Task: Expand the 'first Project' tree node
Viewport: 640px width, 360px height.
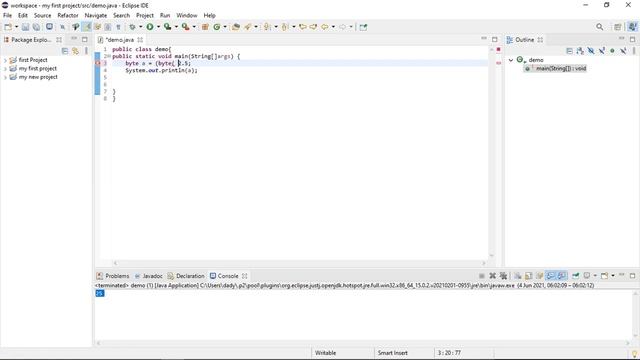Action: click(x=5, y=60)
